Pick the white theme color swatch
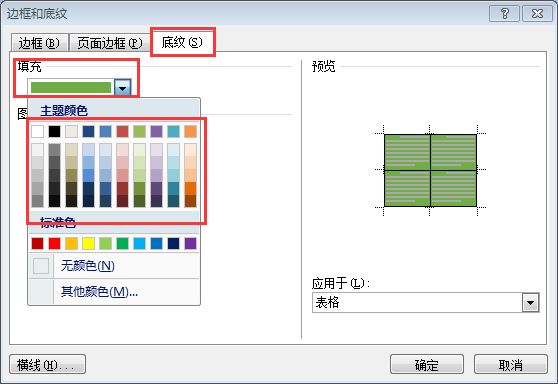The width and height of the screenshot is (558, 384). (37, 131)
